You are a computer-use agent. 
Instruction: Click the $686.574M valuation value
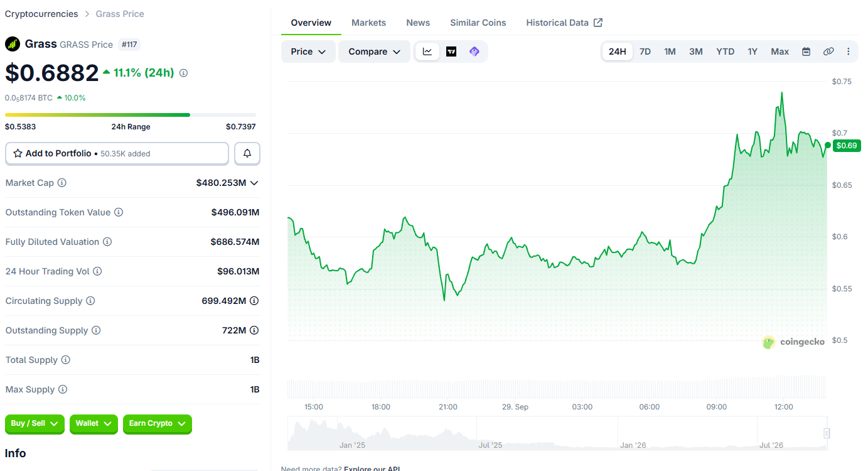tap(235, 242)
